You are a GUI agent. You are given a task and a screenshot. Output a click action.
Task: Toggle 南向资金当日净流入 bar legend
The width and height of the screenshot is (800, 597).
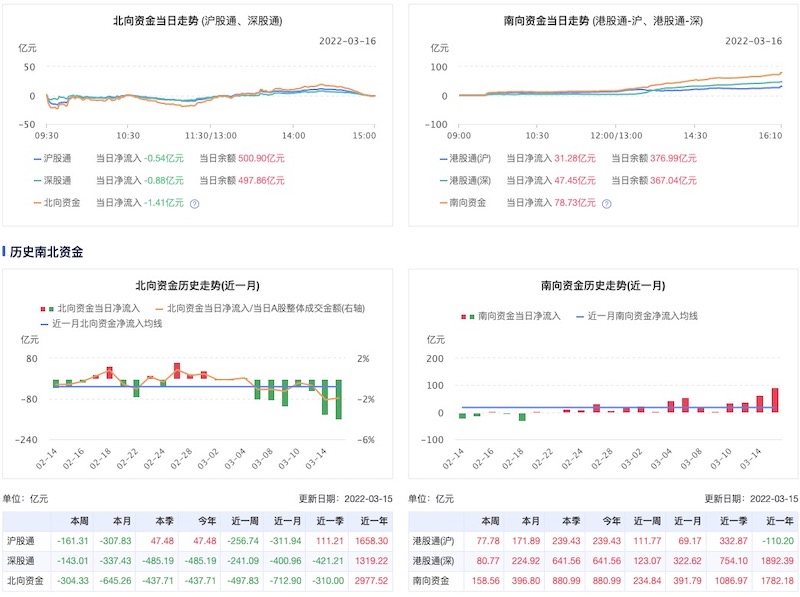511,316
